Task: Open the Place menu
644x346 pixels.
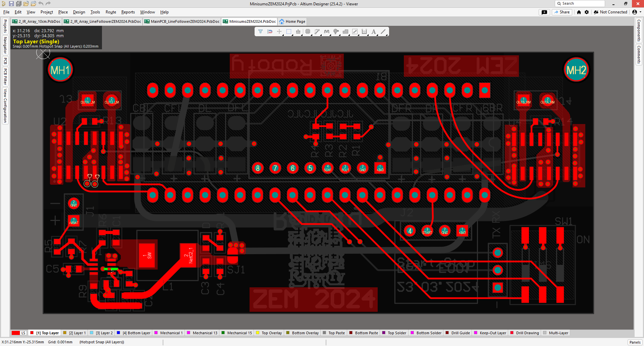Action: 63,12
